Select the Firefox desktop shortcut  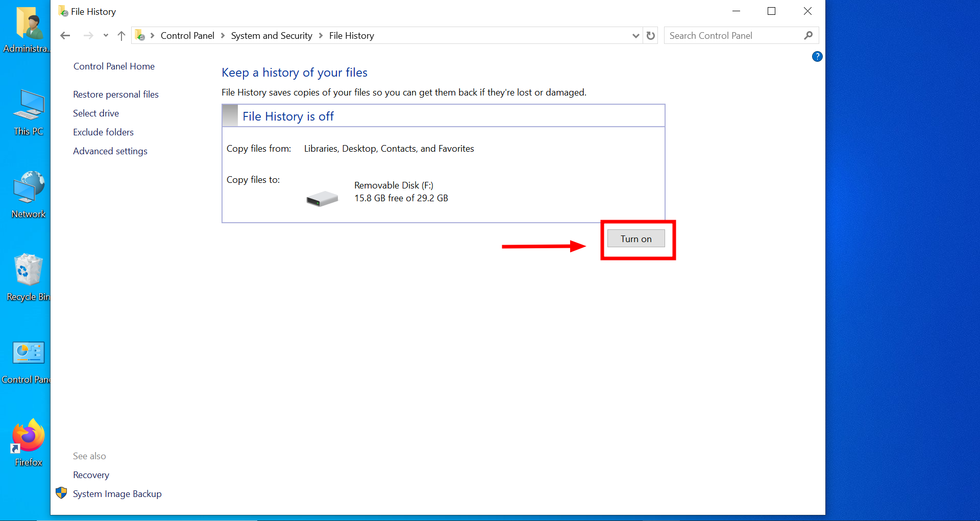click(29, 443)
